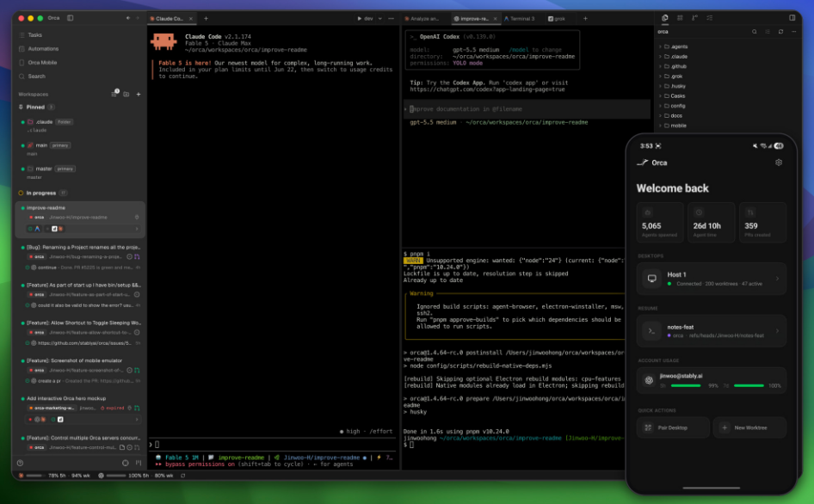Open the dropdown arrow next to dev

pyautogui.click(x=380, y=19)
